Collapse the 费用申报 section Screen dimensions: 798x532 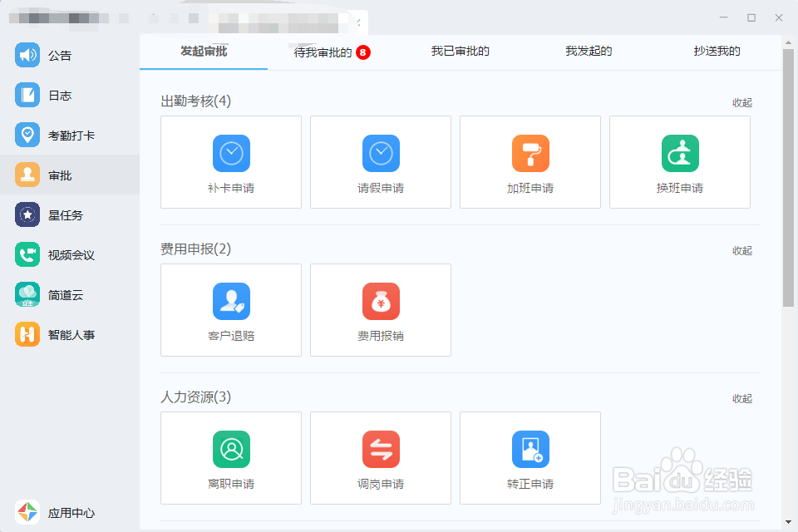click(741, 250)
